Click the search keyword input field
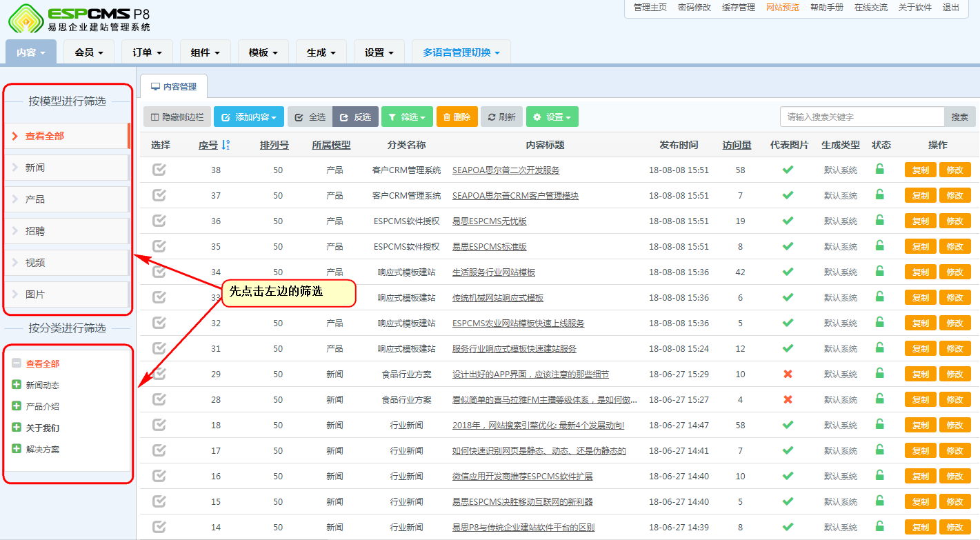The height and width of the screenshot is (540, 980). 862,117
